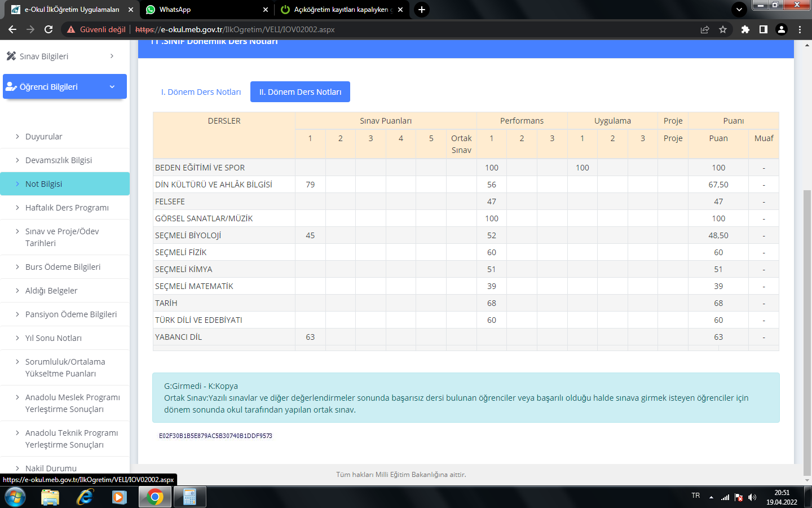Open Calculator from the taskbar
Image resolution: width=812 pixels, height=508 pixels.
(189, 497)
